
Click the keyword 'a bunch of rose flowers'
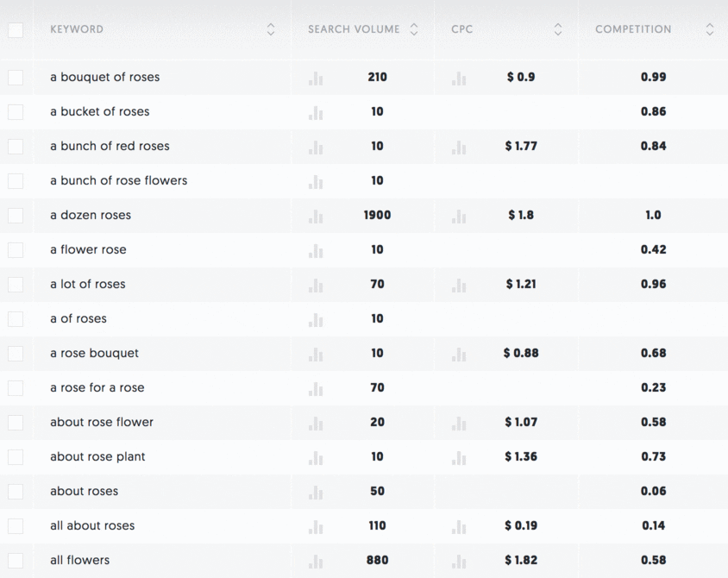click(x=118, y=180)
